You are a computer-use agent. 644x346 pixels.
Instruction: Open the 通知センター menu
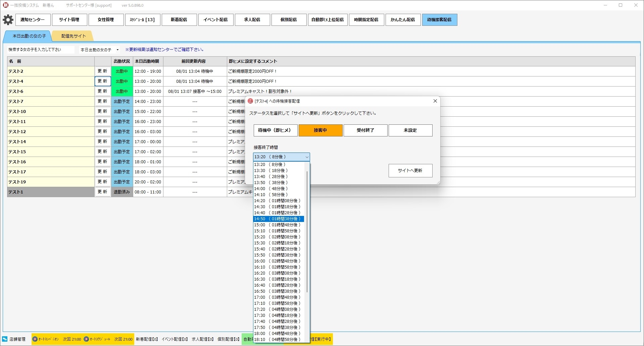coord(33,20)
